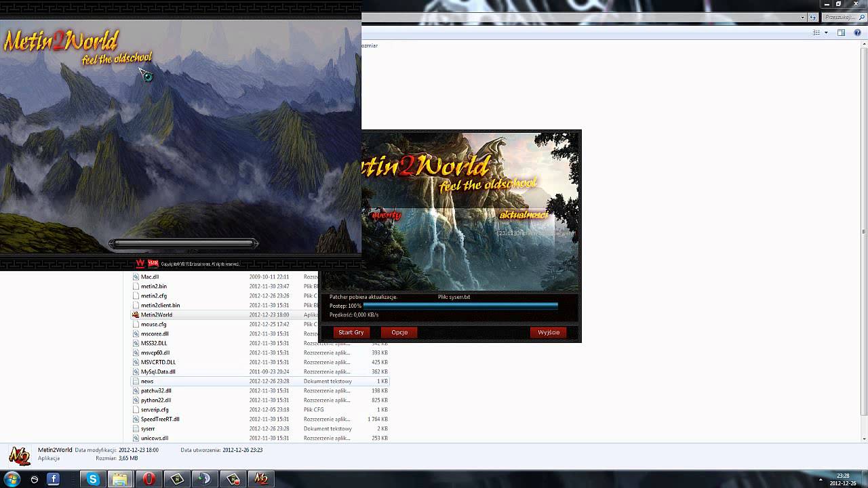Select the Metin2World application icon

click(x=136, y=314)
